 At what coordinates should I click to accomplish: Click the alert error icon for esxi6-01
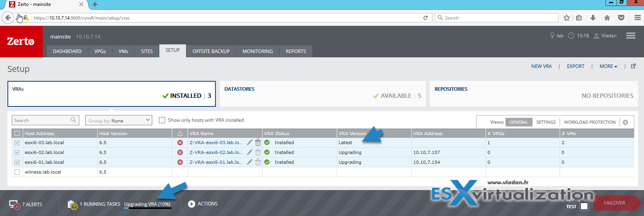[x=180, y=162]
